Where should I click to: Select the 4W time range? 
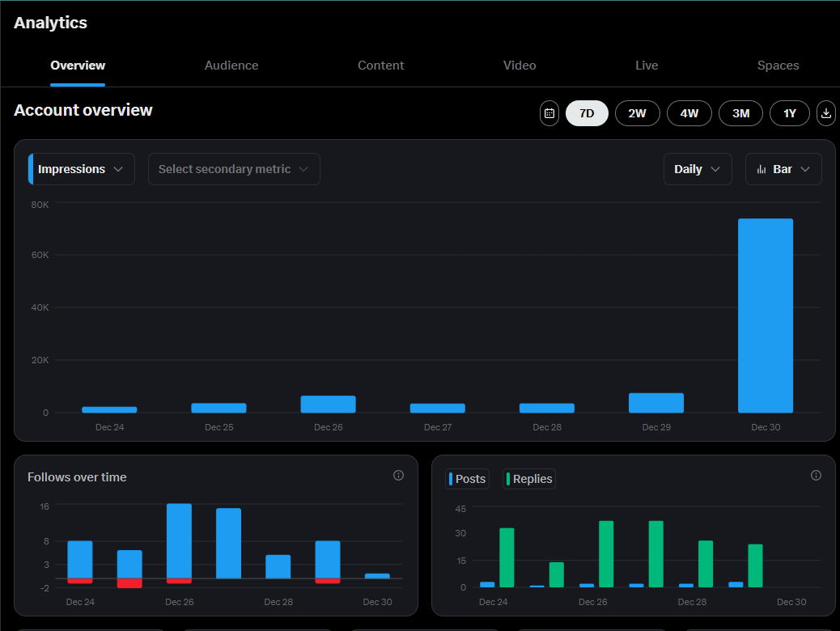(x=689, y=113)
